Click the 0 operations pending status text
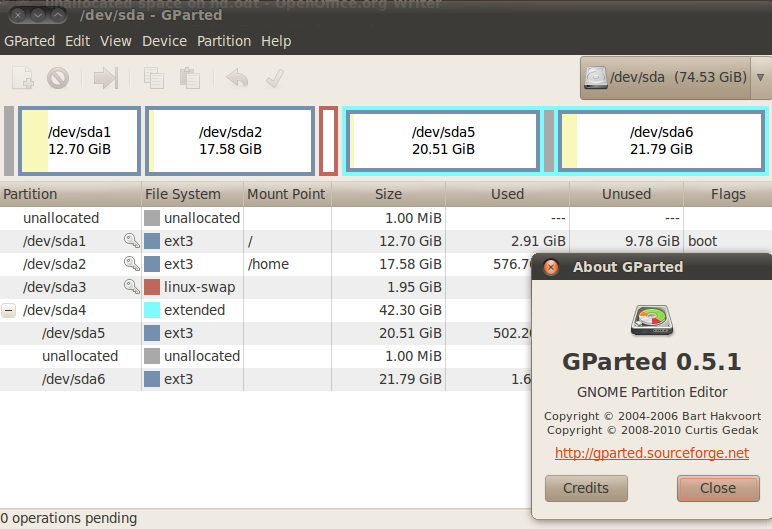This screenshot has width=772, height=529. click(69, 518)
